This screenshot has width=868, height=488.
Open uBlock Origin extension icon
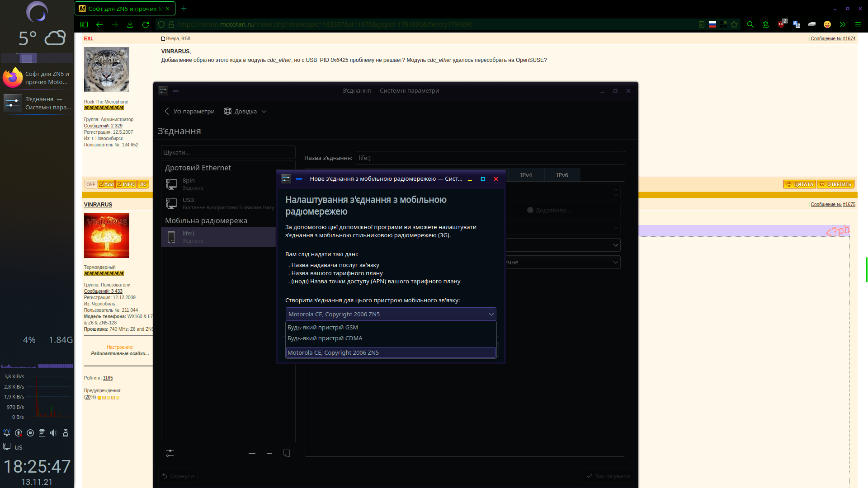coord(782,24)
